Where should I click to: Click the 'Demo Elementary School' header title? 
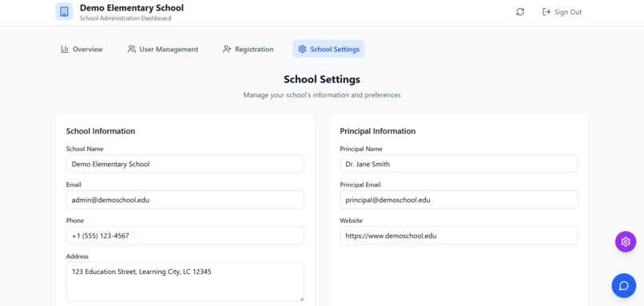pos(131,8)
